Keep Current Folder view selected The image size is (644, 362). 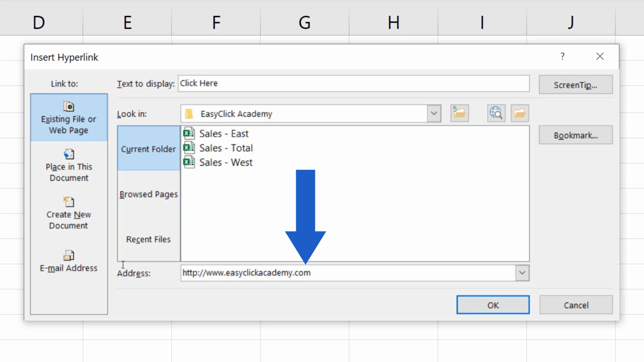(148, 149)
